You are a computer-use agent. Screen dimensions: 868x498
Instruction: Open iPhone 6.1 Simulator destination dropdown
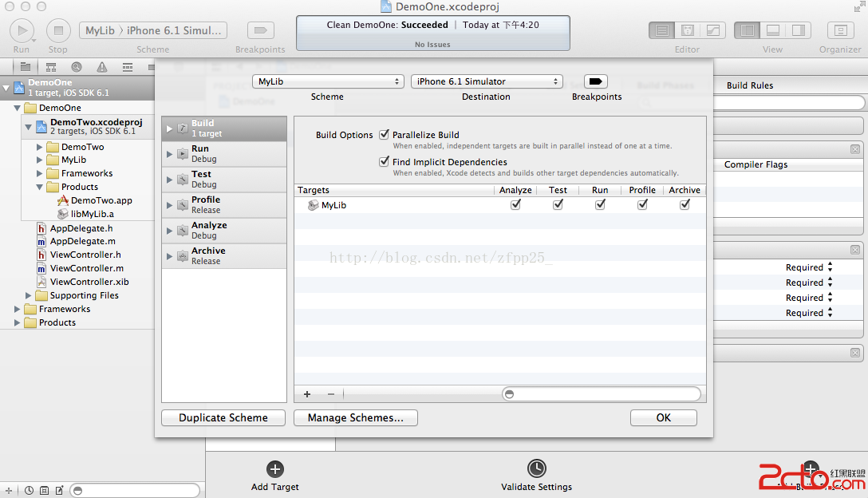click(487, 81)
